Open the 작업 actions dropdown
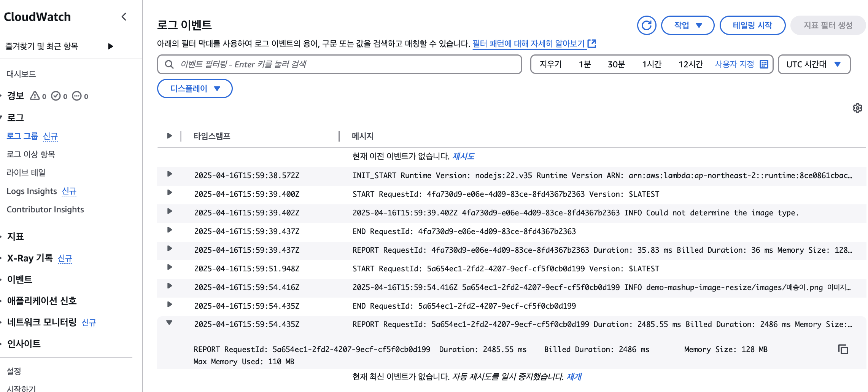Image resolution: width=868 pixels, height=392 pixels. click(x=688, y=25)
